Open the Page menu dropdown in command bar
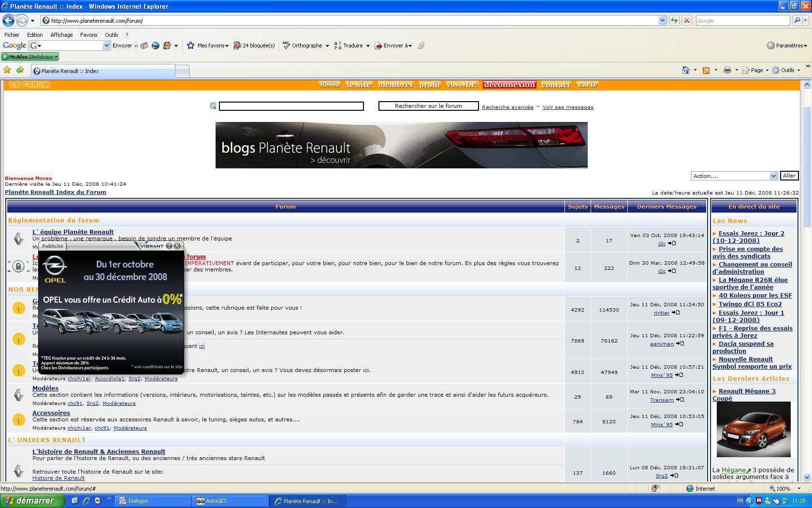 pyautogui.click(x=755, y=70)
